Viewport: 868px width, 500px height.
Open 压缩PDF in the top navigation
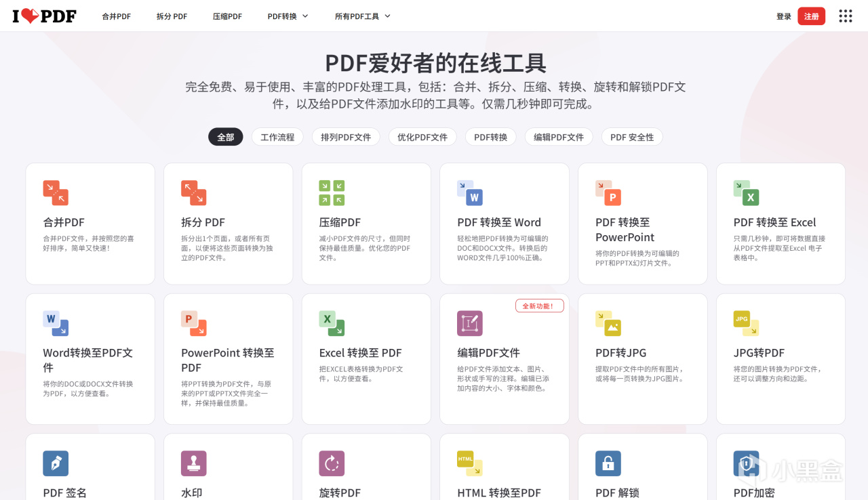[x=227, y=16]
